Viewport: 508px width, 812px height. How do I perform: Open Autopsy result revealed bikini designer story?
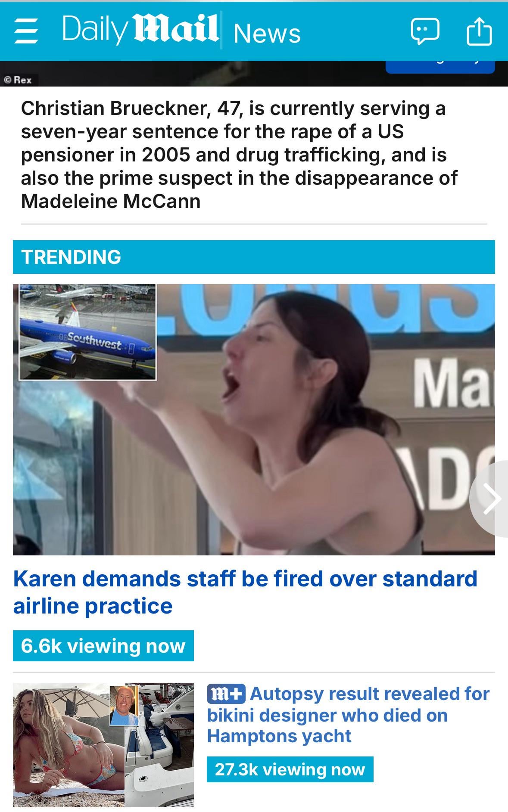coord(349,715)
